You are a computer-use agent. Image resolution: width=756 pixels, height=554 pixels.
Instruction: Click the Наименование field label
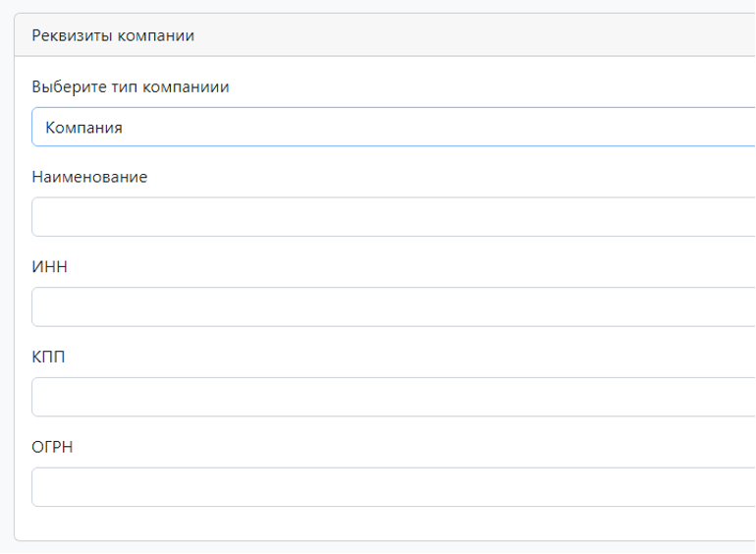point(89,177)
